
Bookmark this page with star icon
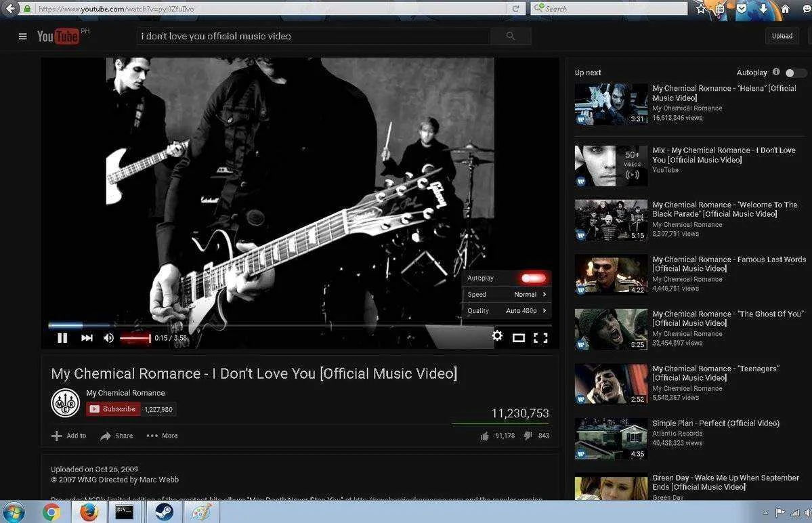701,9
